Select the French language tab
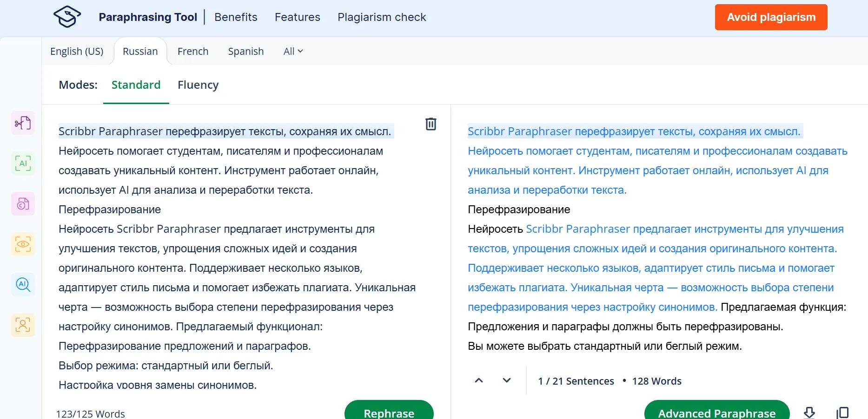Image resolution: width=868 pixels, height=419 pixels. [x=193, y=52]
